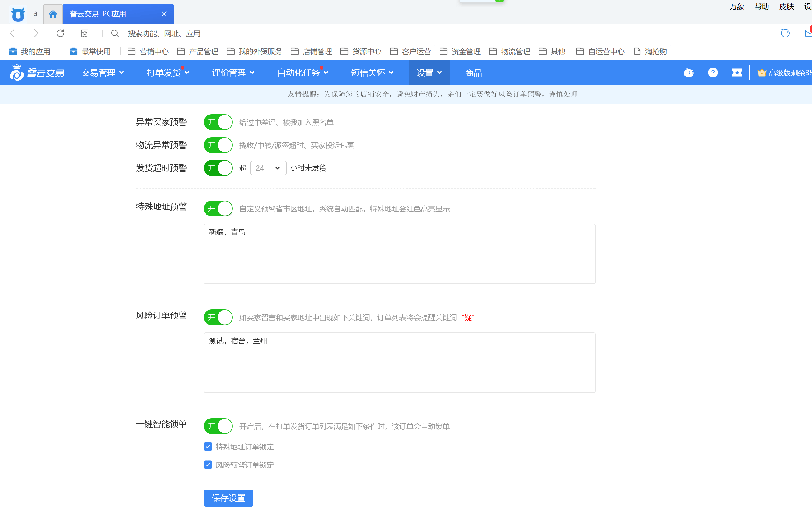The width and height of the screenshot is (812, 518).
Task: Toggle off 异常买家预警 switch
Action: click(218, 122)
